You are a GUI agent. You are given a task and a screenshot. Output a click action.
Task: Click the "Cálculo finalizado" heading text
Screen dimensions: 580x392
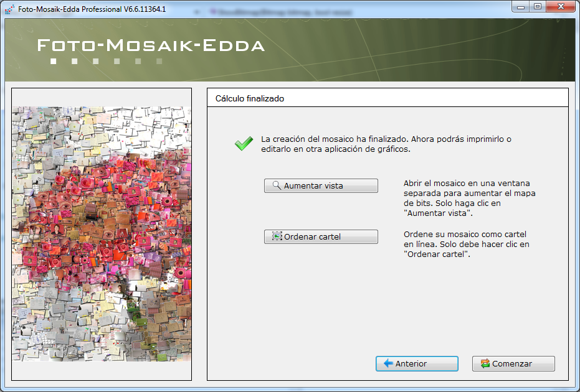coord(250,99)
